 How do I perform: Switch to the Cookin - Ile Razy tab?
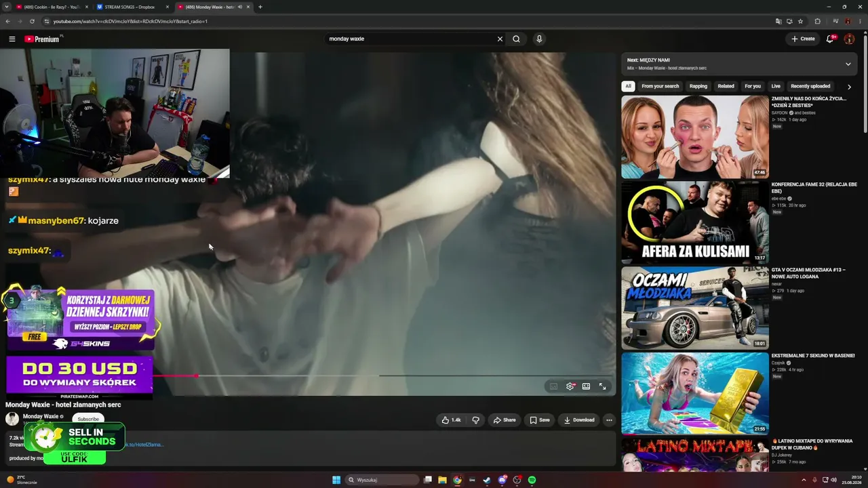pos(52,7)
